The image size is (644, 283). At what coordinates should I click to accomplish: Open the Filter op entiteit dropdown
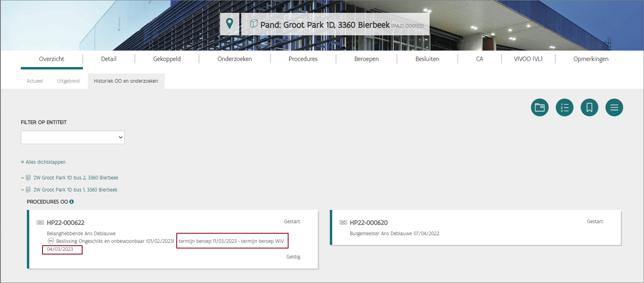click(x=73, y=137)
